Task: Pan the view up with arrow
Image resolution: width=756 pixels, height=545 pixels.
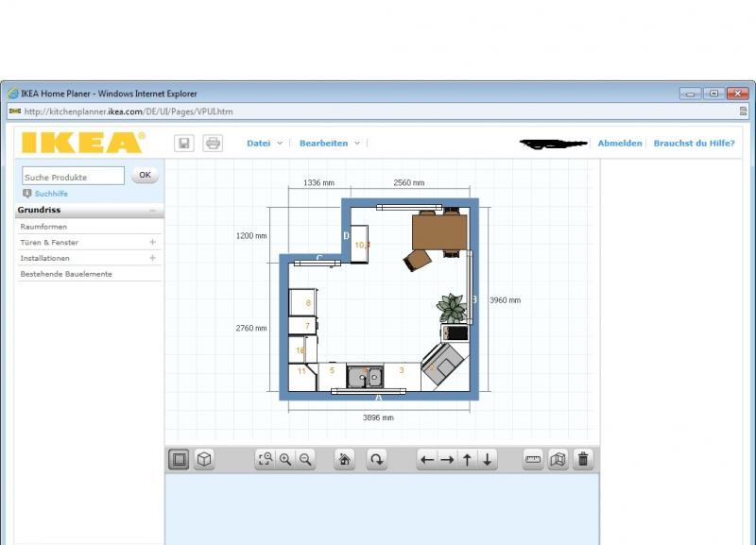Action: [x=467, y=460]
